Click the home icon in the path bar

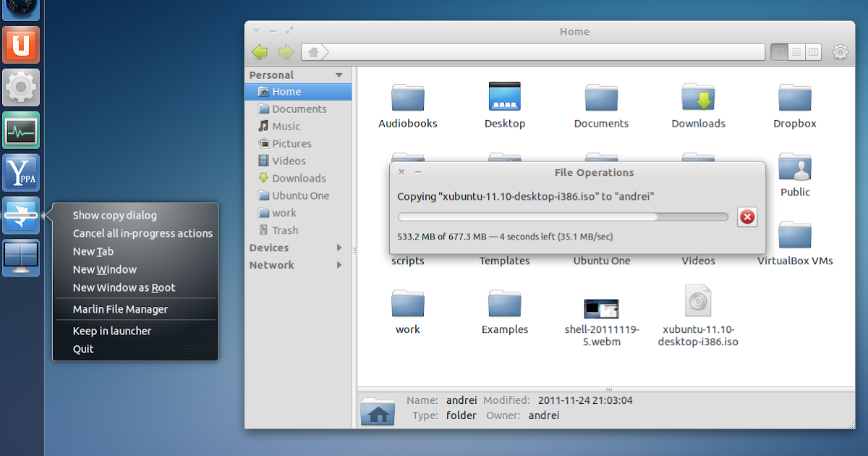click(x=312, y=51)
